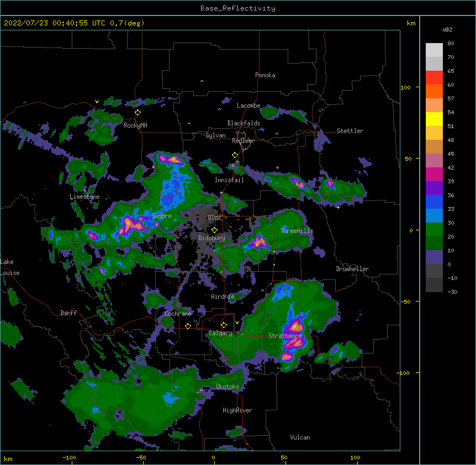Screen dimensions: 476x465
Task: Click the yellow diamond marker above Calgary label
Action: coord(224,325)
